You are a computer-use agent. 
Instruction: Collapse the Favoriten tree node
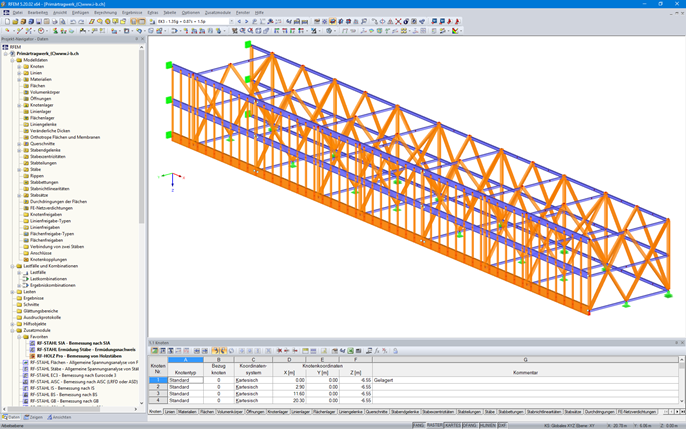[x=19, y=337]
